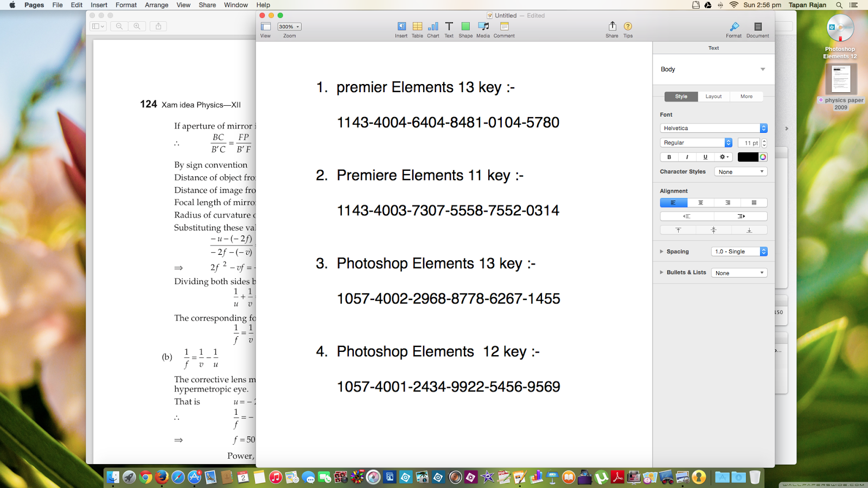This screenshot has width=868, height=488.
Task: Open the 1.0 - Single spacing dropdown
Action: (x=739, y=252)
